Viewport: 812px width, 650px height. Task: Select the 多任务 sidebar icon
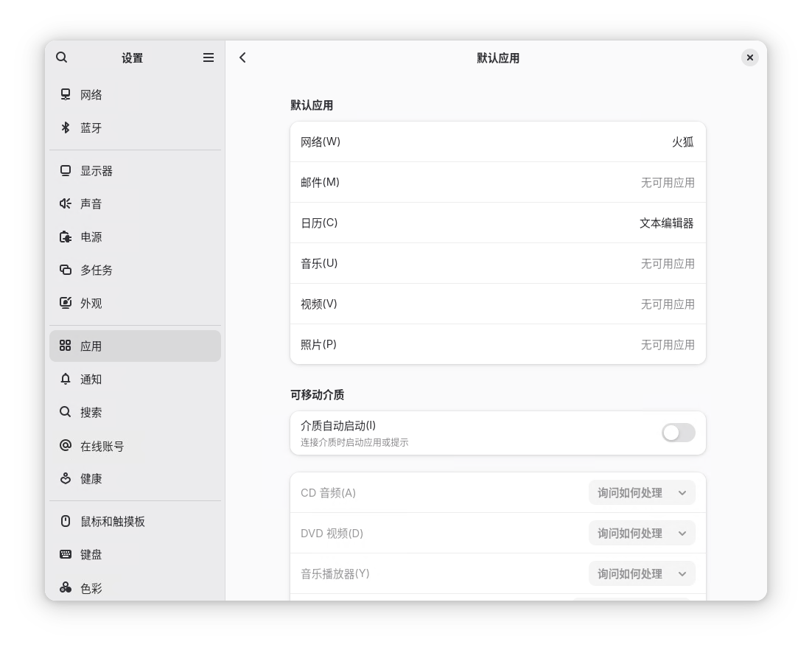coord(65,270)
